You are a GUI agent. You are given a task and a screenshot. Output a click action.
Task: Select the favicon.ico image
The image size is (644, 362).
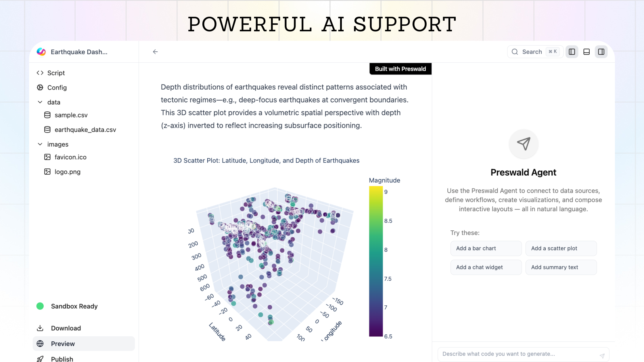[x=70, y=157]
